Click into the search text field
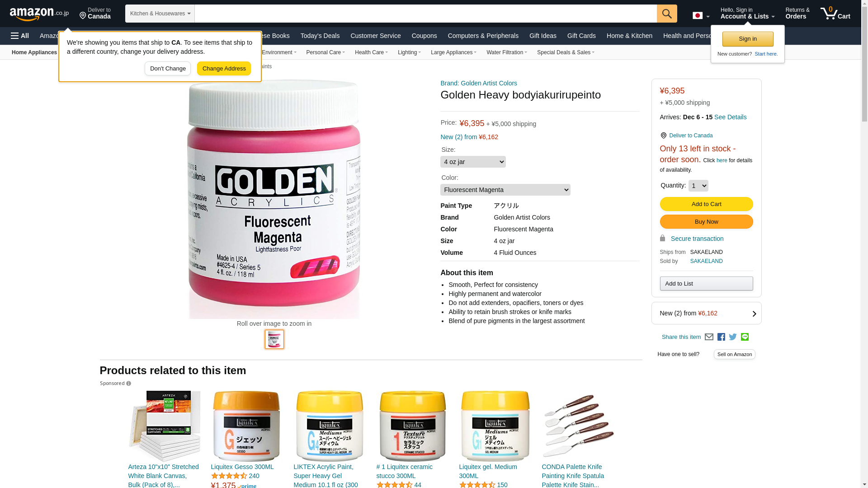 pyautogui.click(x=425, y=14)
